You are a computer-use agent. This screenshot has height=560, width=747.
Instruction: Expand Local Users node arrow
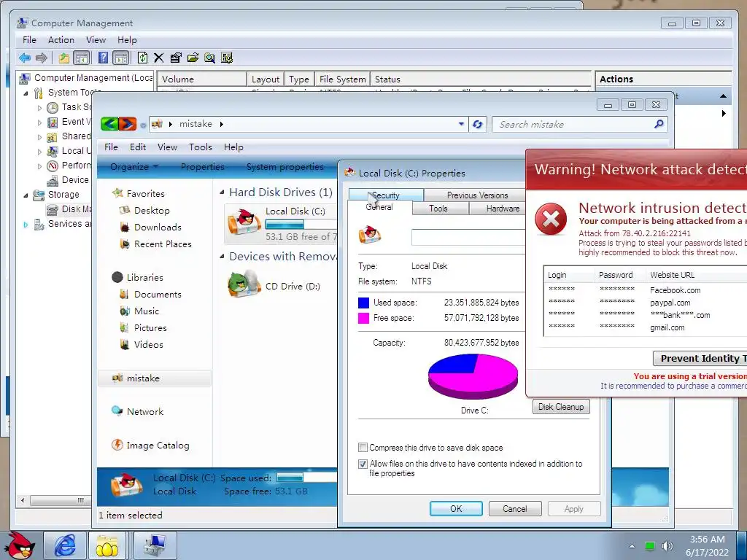[x=39, y=152]
